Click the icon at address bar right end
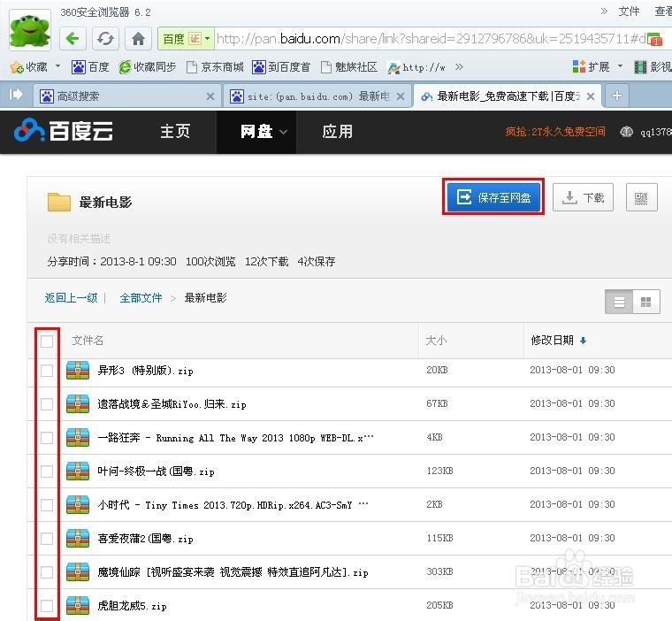 coord(654,40)
